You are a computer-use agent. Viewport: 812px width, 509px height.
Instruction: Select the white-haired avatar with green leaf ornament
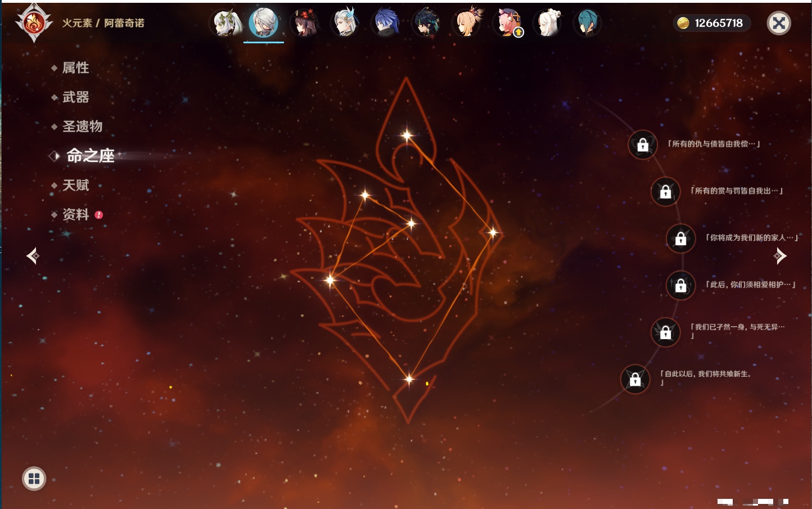[x=226, y=23]
